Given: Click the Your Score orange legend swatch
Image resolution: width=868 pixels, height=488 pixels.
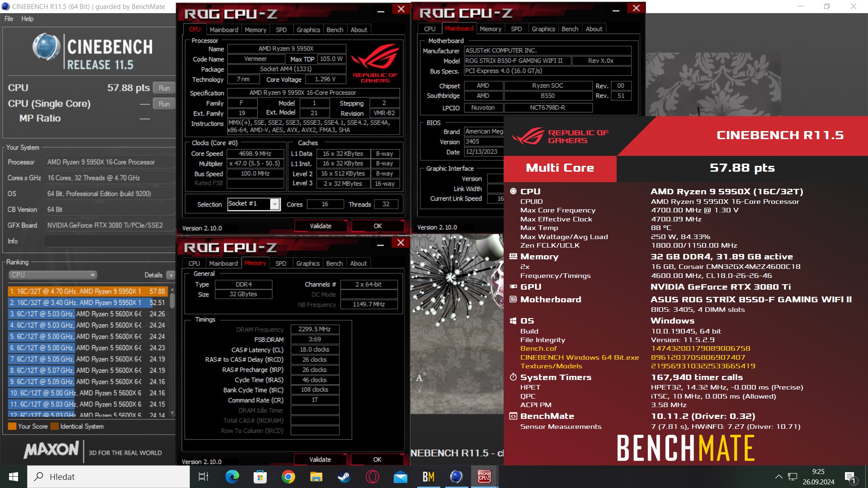Looking at the screenshot, I should pyautogui.click(x=12, y=426).
